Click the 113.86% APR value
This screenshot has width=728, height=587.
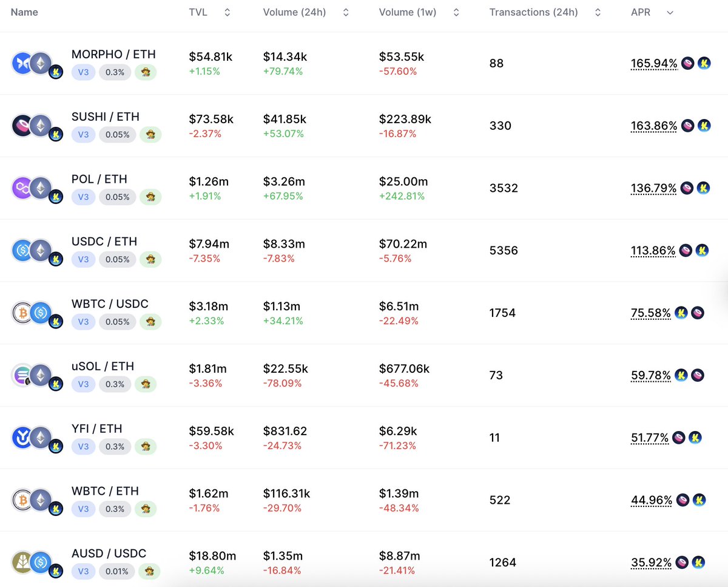653,251
